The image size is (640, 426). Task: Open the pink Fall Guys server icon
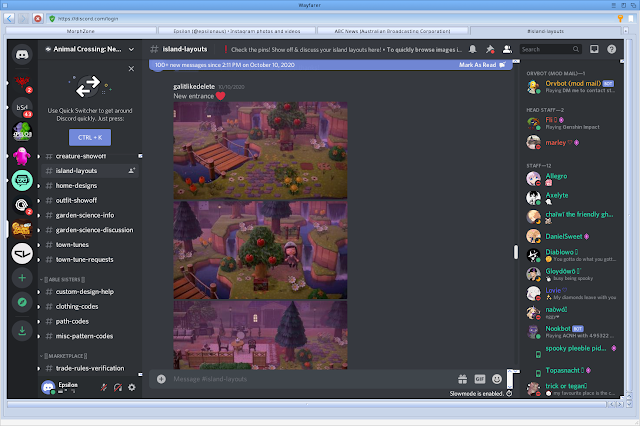coord(22,156)
